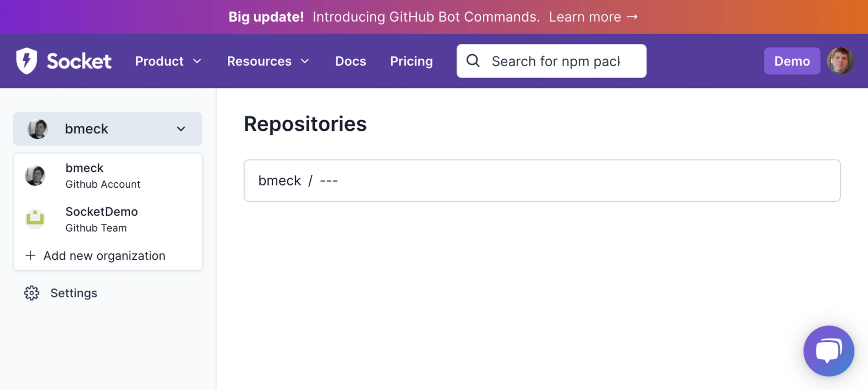This screenshot has width=868, height=390.
Task: Select the bmeck Github Account option
Action: tap(108, 176)
